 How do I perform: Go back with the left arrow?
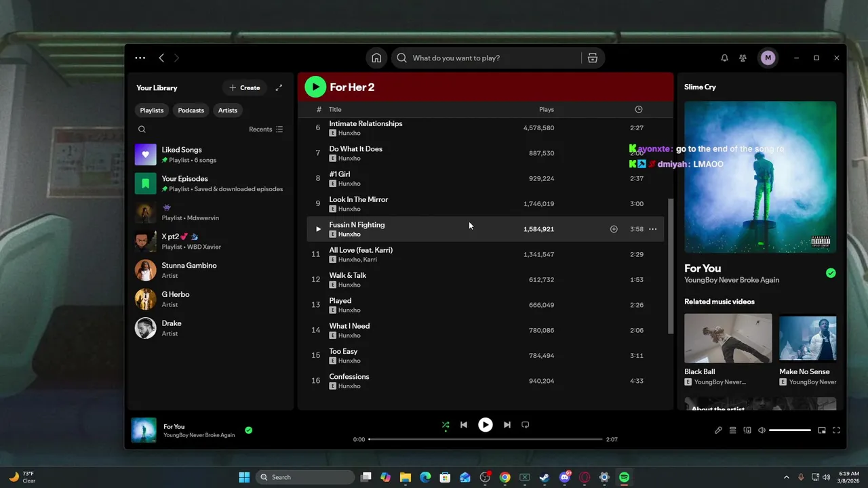click(x=161, y=58)
